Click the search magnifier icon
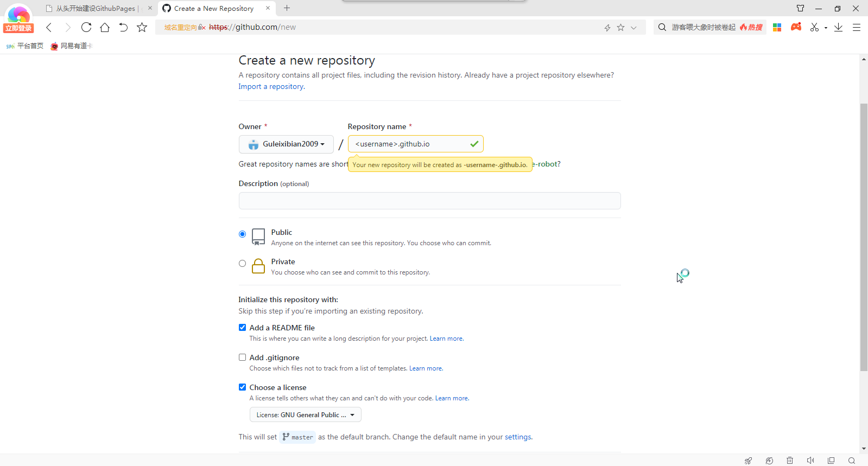The image size is (868, 466). point(662,27)
